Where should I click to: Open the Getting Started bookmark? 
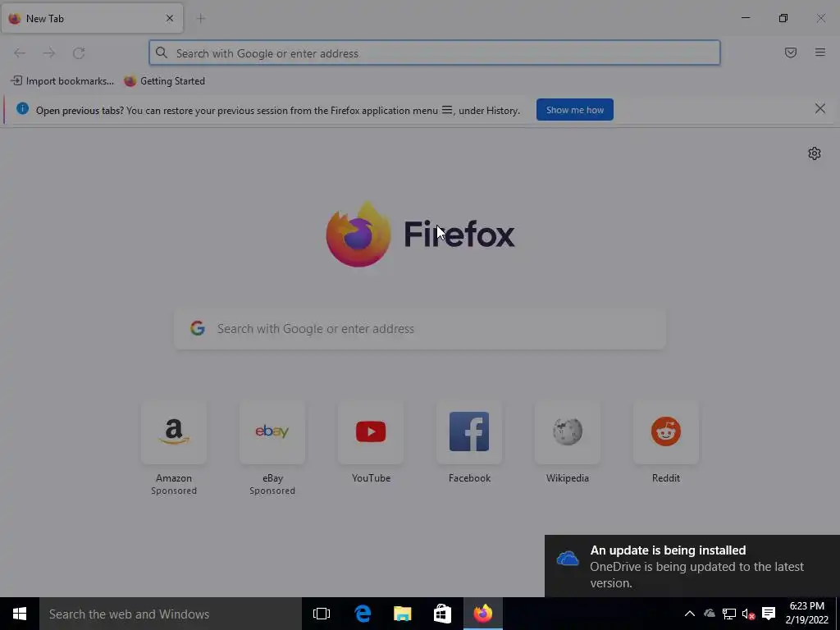click(x=164, y=81)
